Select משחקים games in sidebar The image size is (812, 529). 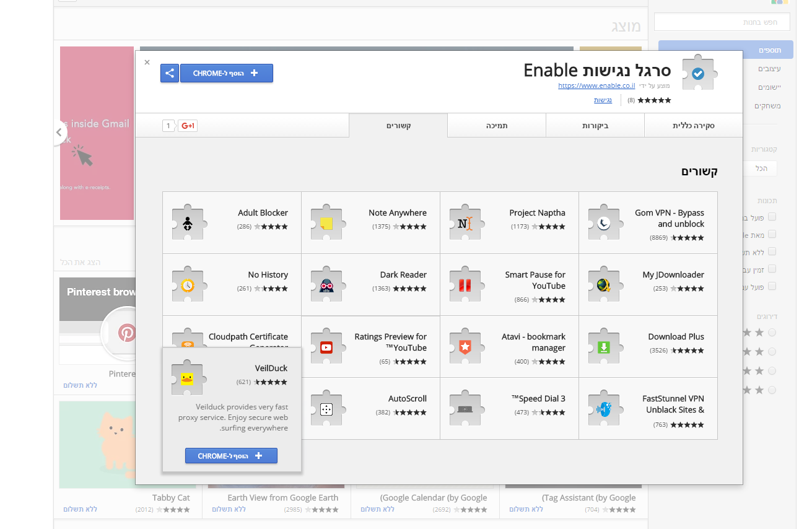(x=767, y=106)
